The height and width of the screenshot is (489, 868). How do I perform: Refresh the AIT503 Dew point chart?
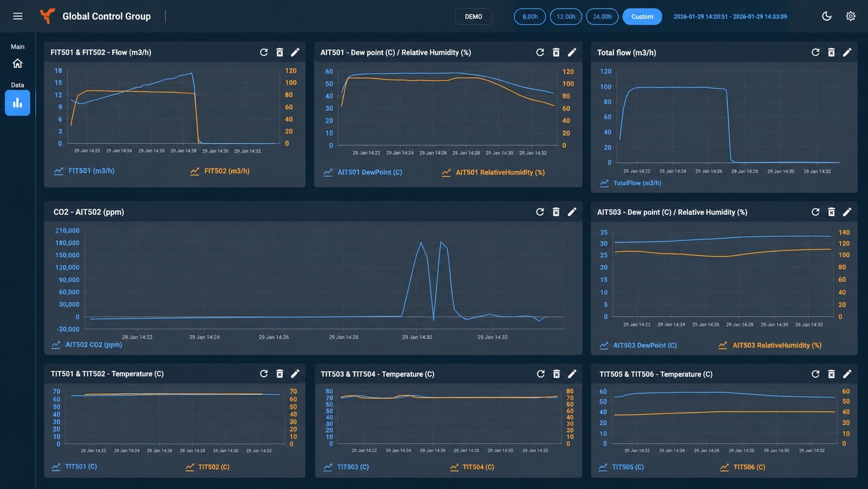[x=816, y=212]
